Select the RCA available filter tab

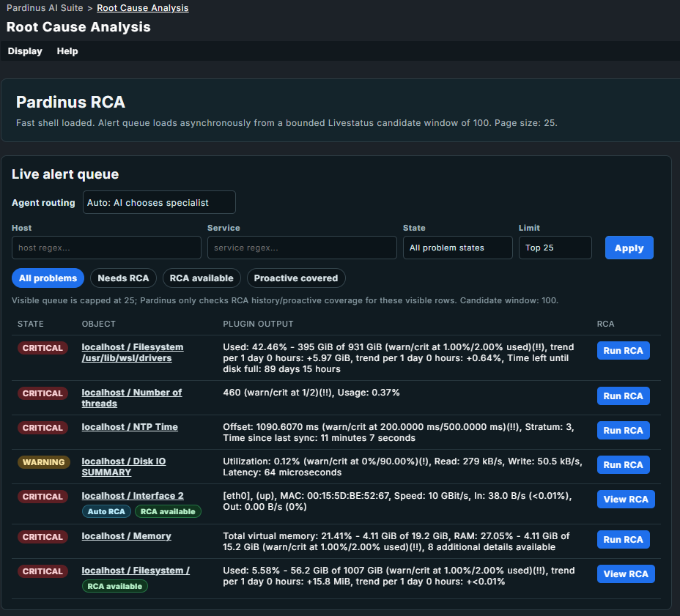(x=202, y=278)
